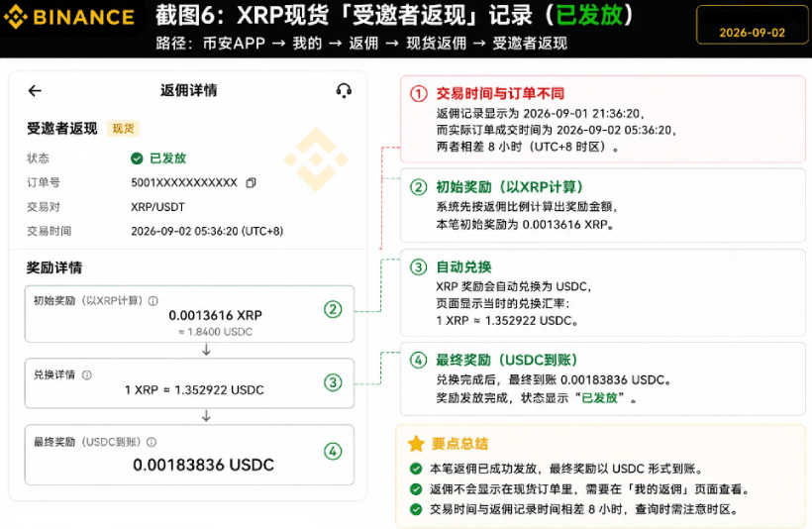
Task: Click the Binance logo in the header
Action: 69,17
